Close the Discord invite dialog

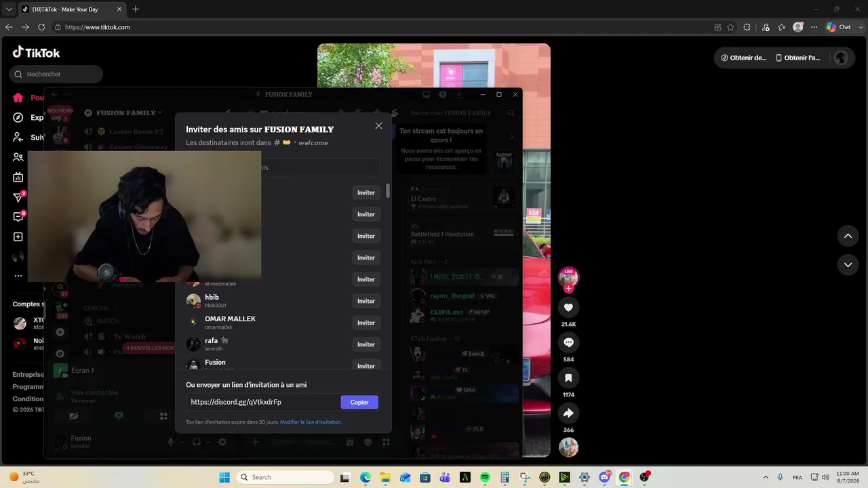point(378,125)
